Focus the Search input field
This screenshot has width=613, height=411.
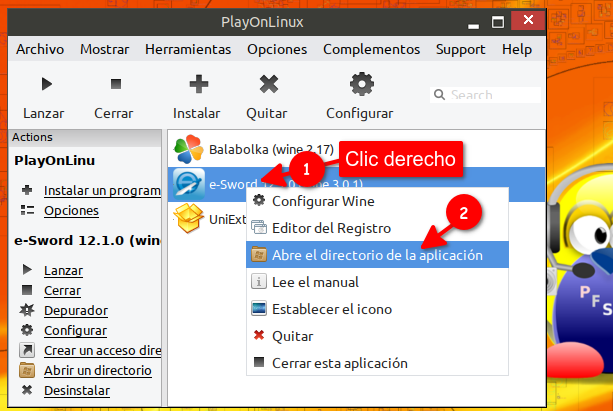(x=485, y=95)
